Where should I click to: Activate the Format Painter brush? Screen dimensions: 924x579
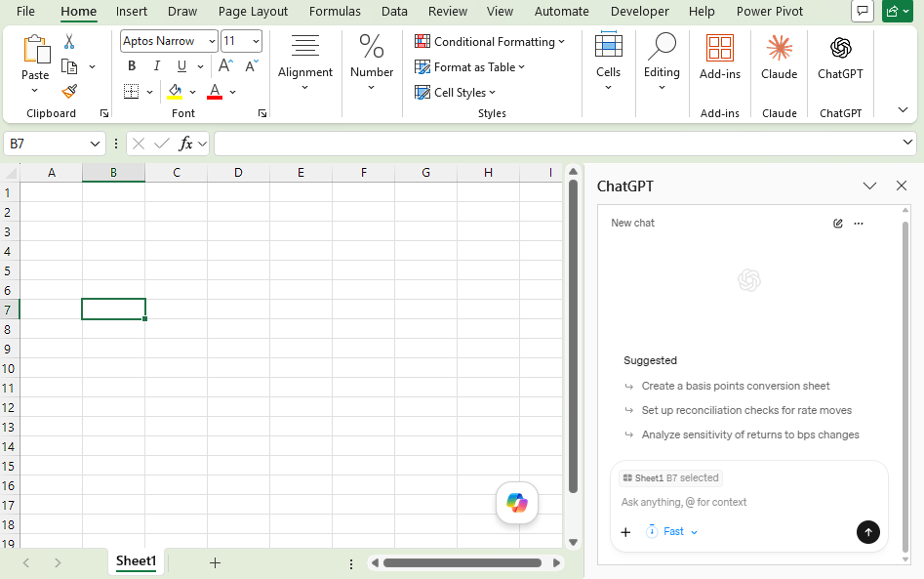[69, 92]
